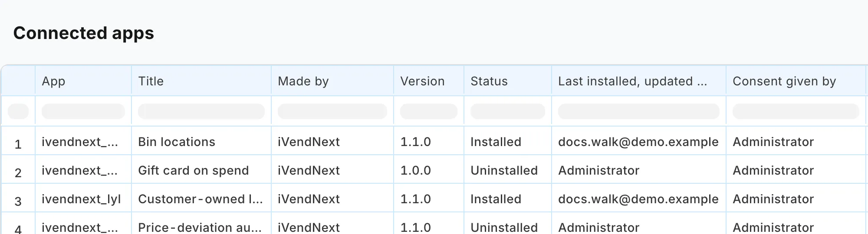
Task: Click Consent given by Administrator, Customer-owned row
Action: coord(796,199)
